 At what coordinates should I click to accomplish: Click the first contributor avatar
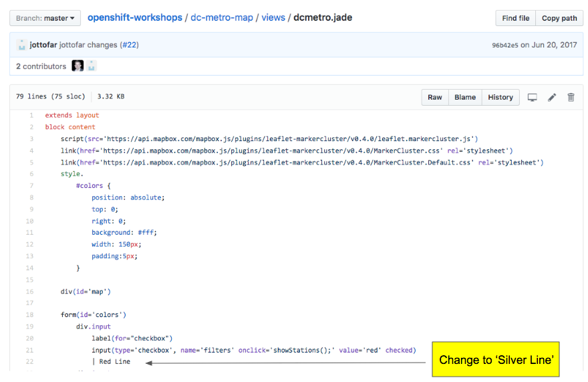[x=78, y=66]
